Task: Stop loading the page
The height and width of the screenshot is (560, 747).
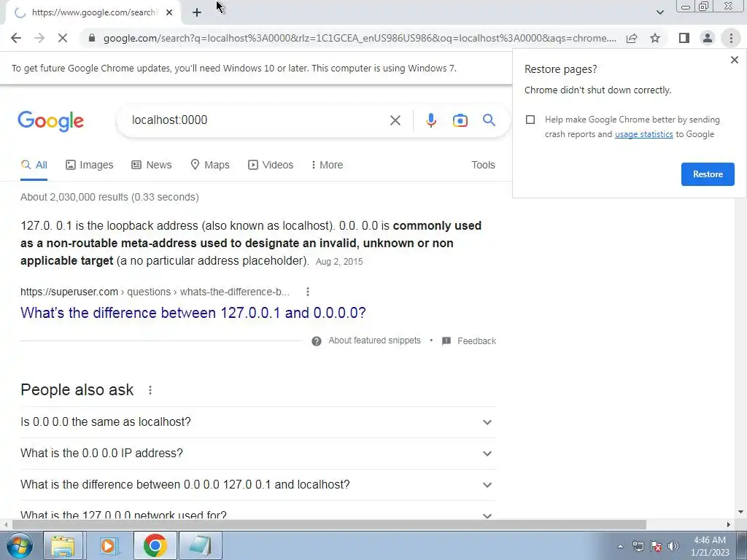Action: click(63, 38)
